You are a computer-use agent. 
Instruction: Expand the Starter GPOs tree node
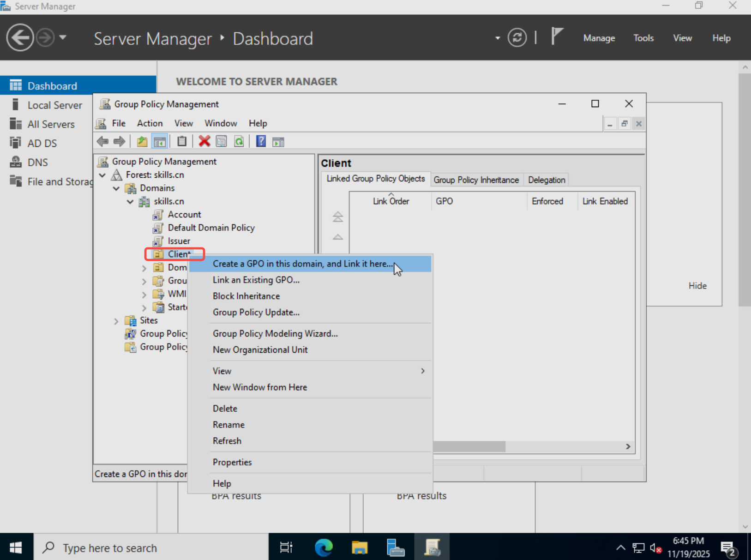click(x=144, y=308)
